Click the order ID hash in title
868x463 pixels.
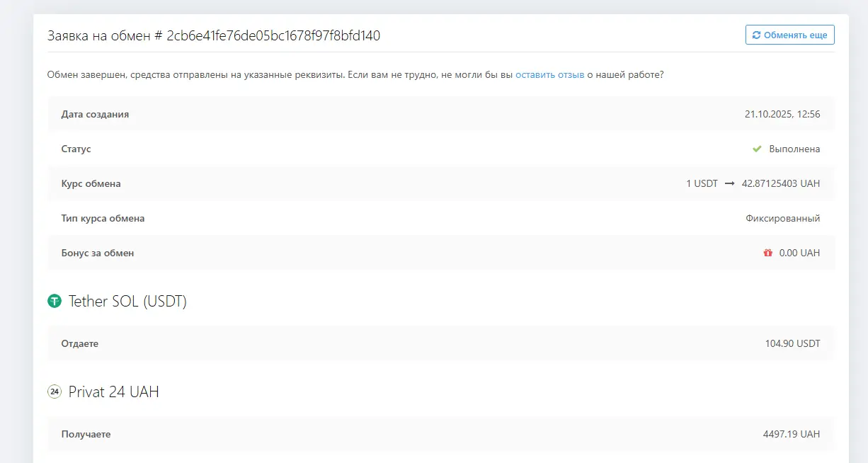[273, 35]
